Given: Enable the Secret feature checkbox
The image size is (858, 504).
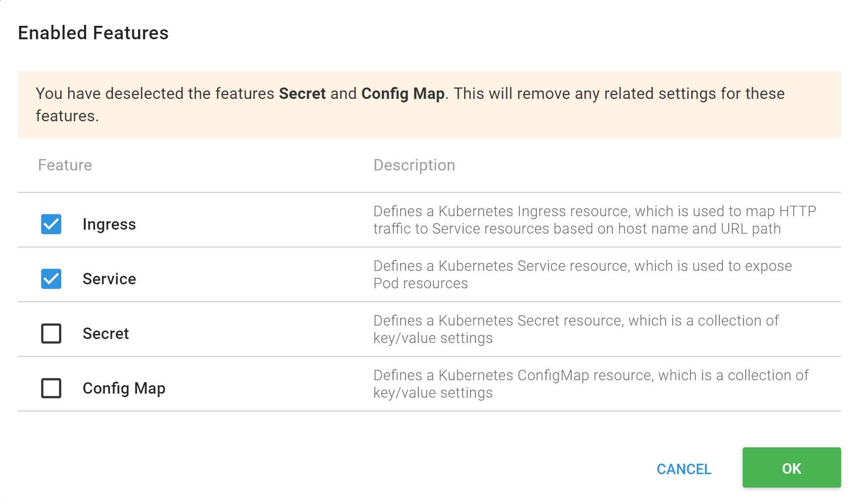Looking at the screenshot, I should (x=51, y=334).
